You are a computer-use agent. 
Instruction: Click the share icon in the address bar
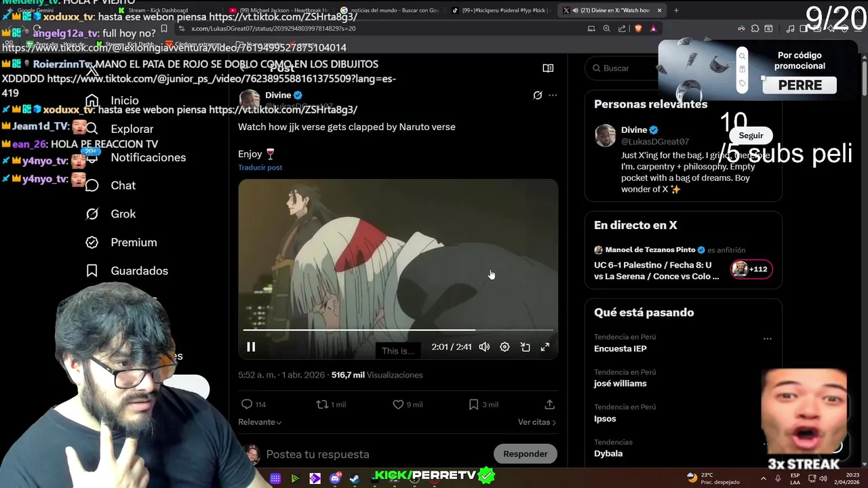coord(622,28)
